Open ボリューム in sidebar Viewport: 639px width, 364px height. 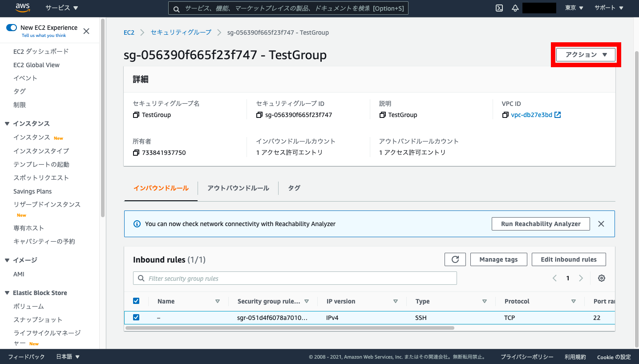coord(29,307)
